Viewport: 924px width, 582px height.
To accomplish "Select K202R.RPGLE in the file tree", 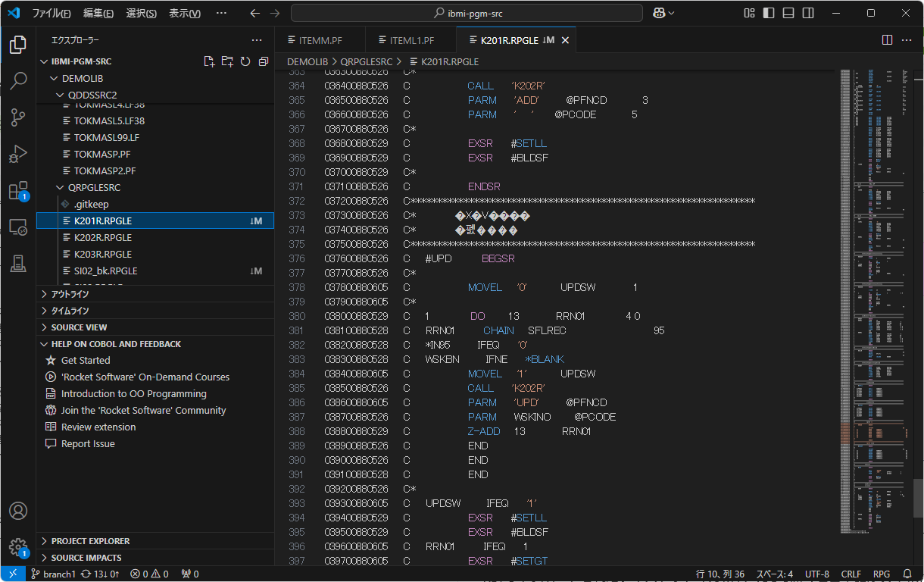I will [x=155, y=237].
